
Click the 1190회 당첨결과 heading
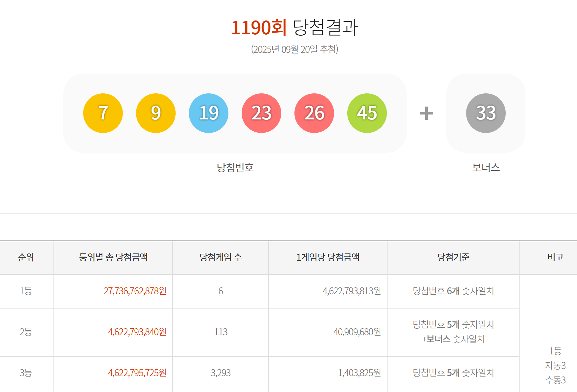(294, 27)
